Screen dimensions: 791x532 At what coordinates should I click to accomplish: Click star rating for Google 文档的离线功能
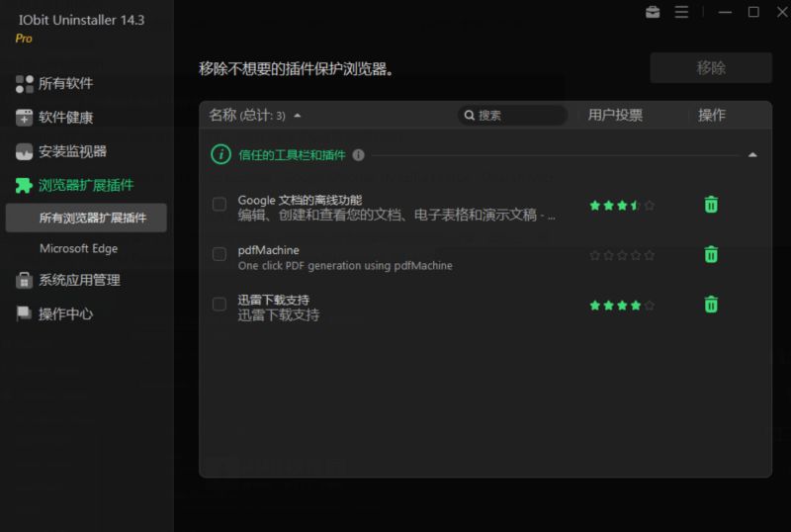622,205
